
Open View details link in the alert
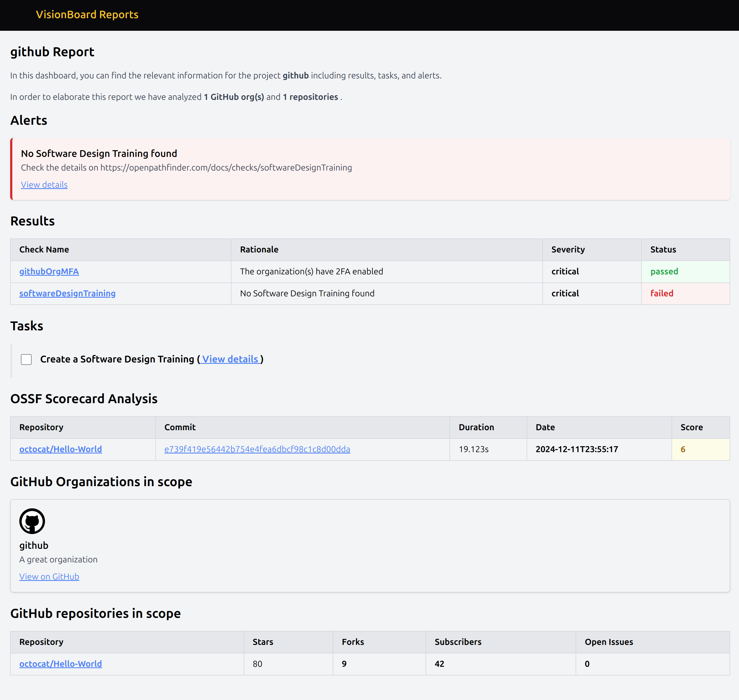pos(44,185)
